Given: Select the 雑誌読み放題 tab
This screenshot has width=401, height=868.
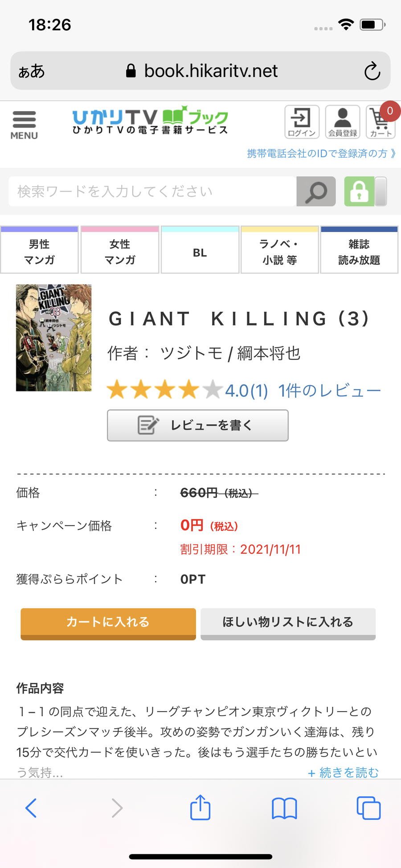Looking at the screenshot, I should pos(359,250).
